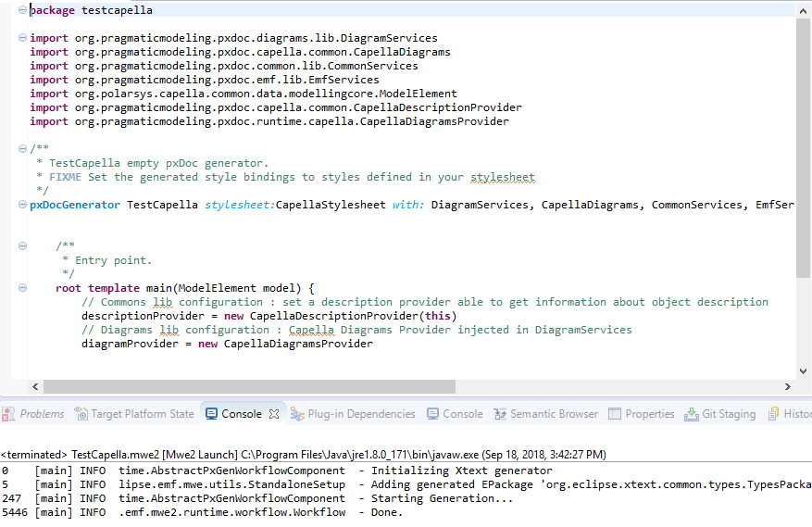This screenshot has height=527, width=812.
Task: Fold the TestCapella Javadoc comment block
Action: [22, 149]
